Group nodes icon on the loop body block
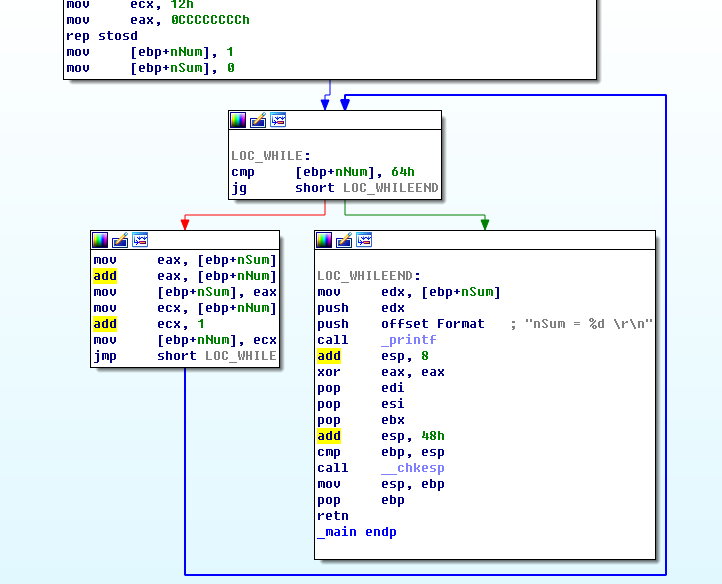The width and height of the screenshot is (722, 584). (x=140, y=240)
